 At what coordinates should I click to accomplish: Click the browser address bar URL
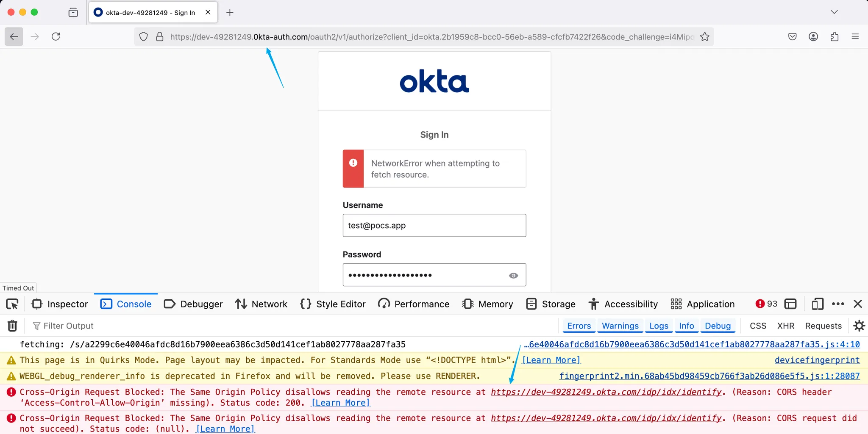431,37
